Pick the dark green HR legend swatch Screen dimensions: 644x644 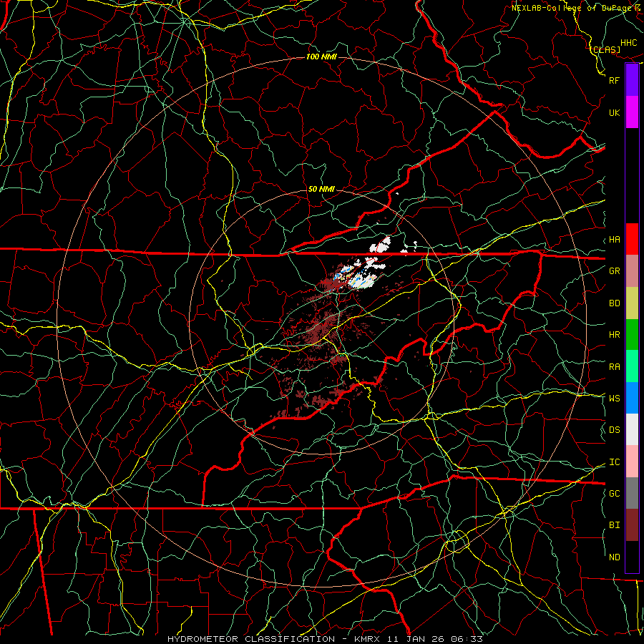632,335
